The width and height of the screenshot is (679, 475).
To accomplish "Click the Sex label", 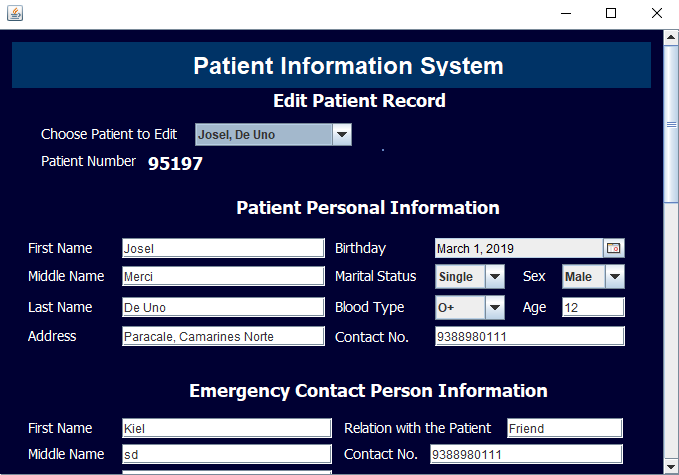I will click(x=534, y=276).
